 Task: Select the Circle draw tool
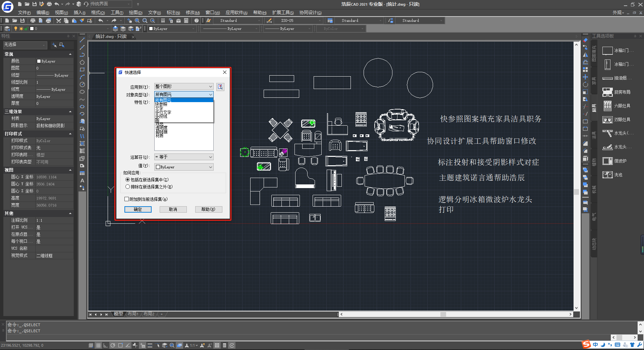coord(82,84)
